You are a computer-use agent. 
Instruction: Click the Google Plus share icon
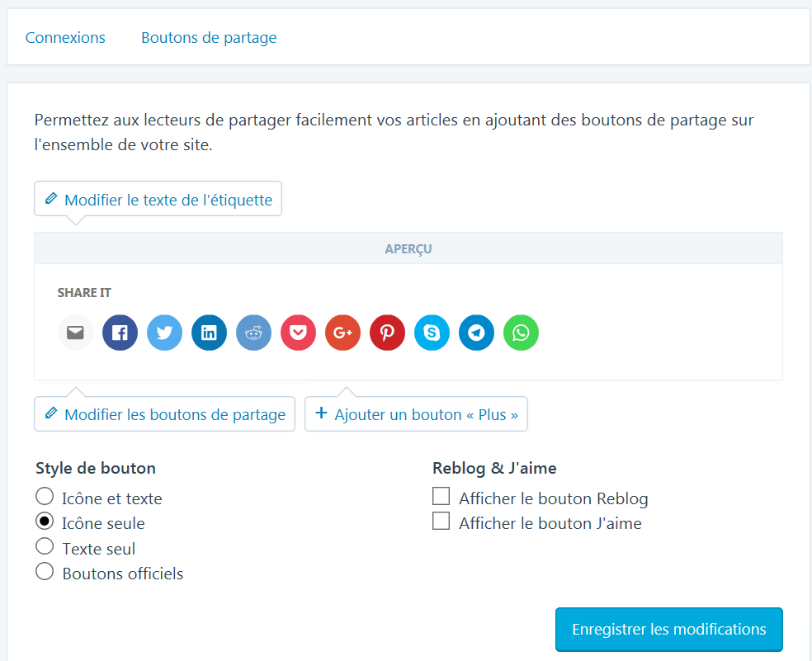tap(342, 333)
